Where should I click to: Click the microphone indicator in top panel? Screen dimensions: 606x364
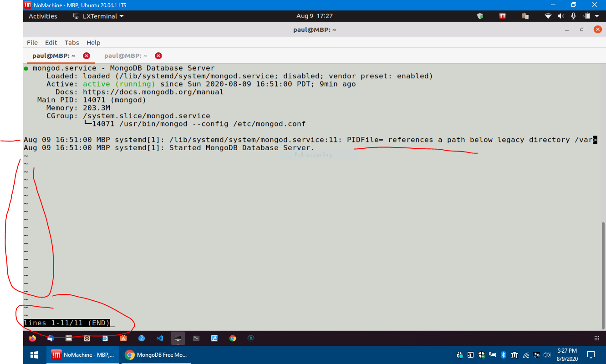(573, 16)
